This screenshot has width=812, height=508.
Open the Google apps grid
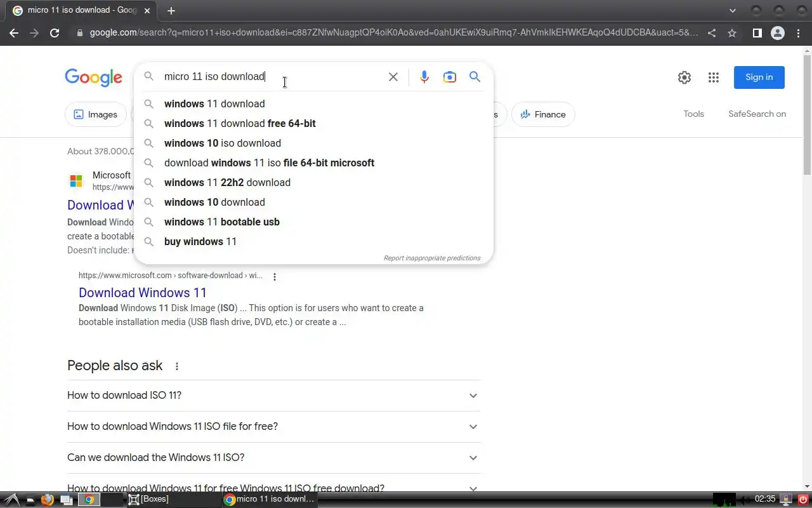[x=714, y=77]
